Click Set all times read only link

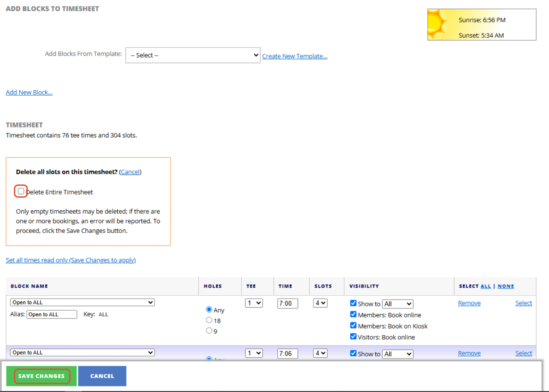tap(71, 260)
